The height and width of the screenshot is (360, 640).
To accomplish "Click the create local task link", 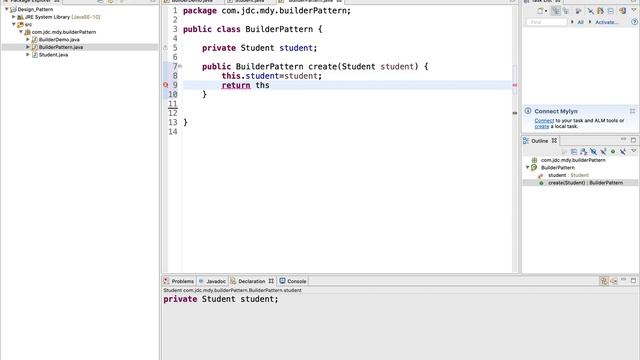I will click(x=542, y=127).
